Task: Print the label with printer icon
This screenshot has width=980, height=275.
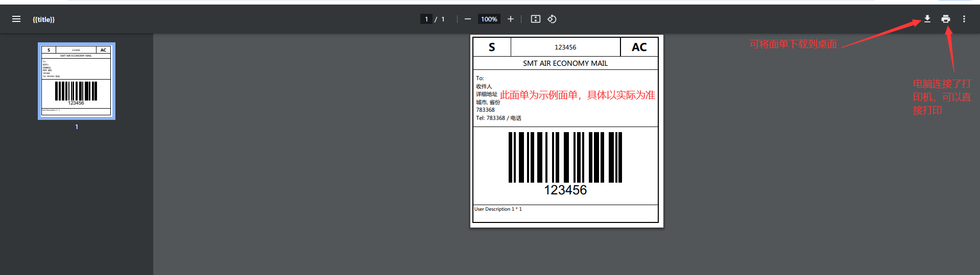Action: point(946,19)
